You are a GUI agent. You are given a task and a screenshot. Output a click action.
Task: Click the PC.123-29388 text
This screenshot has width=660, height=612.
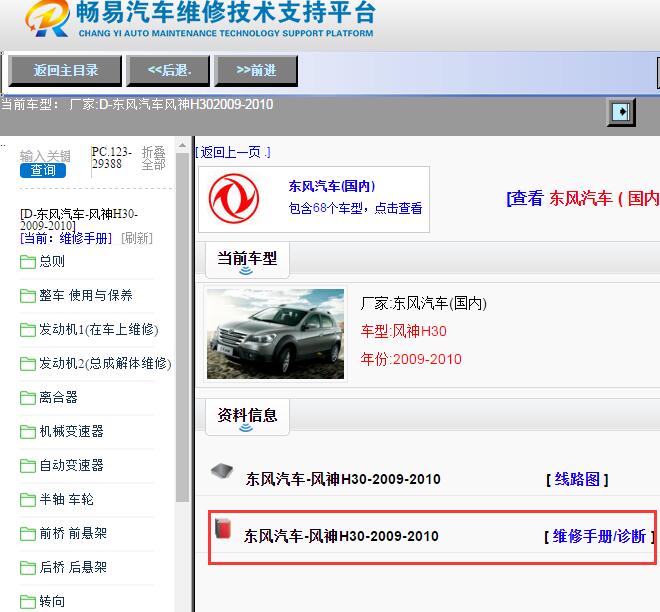112,158
